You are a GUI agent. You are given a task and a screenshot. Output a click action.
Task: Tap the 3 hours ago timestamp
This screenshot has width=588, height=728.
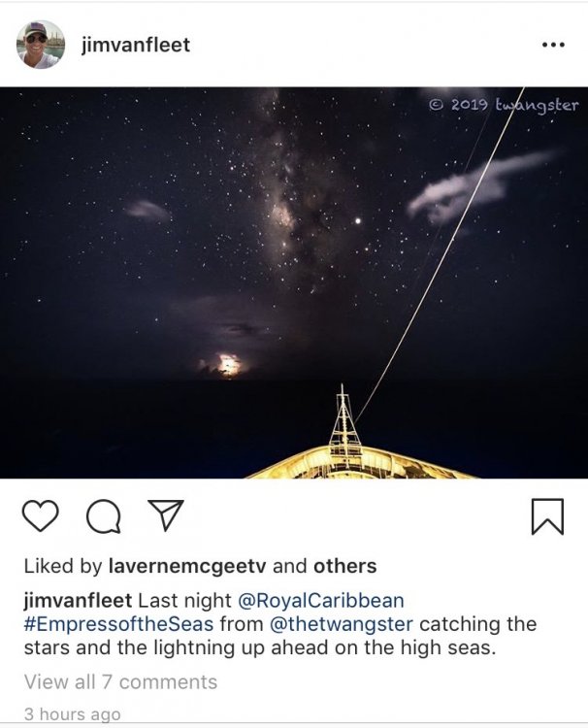(x=73, y=713)
